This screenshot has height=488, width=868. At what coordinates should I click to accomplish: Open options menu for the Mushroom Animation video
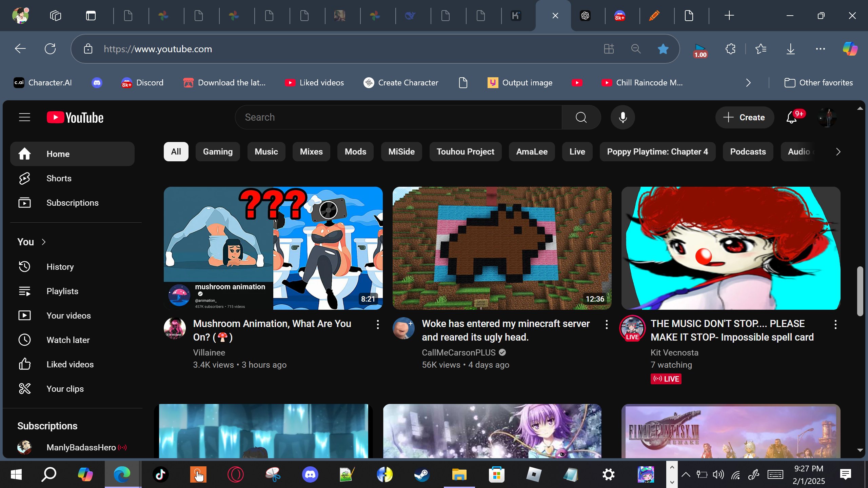click(378, 324)
